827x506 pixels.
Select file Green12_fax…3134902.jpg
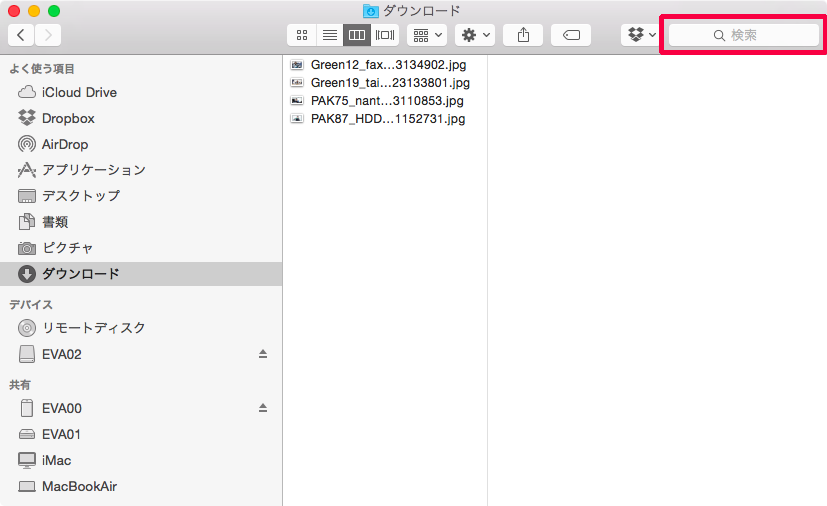[384, 65]
